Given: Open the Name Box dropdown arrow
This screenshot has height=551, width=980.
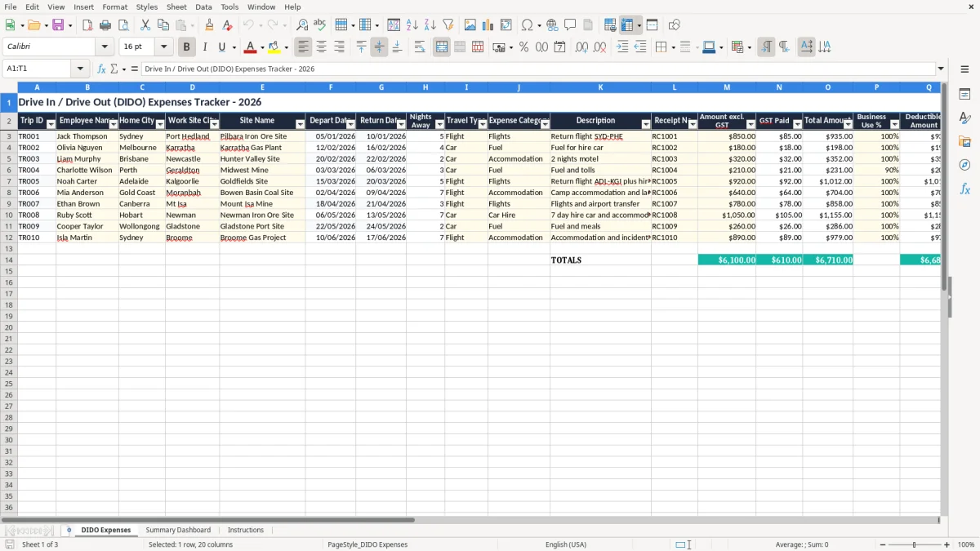Looking at the screenshot, I should click(80, 69).
